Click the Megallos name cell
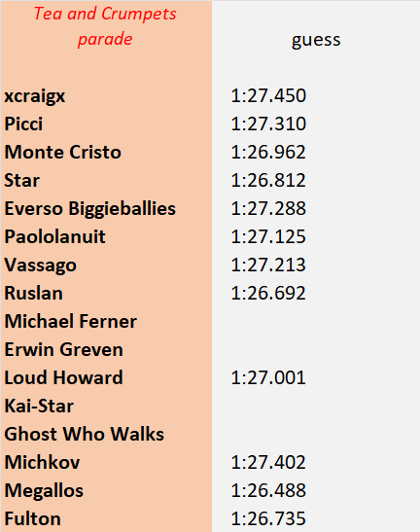 pos(106,490)
